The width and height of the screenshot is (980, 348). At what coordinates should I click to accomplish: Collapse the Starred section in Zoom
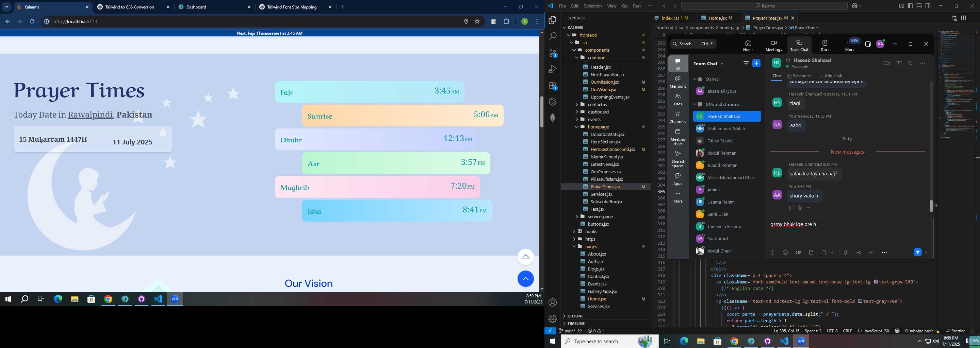[x=694, y=80]
